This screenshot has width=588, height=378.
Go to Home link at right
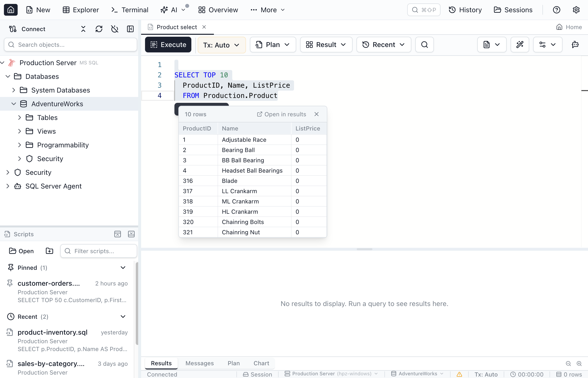[569, 27]
